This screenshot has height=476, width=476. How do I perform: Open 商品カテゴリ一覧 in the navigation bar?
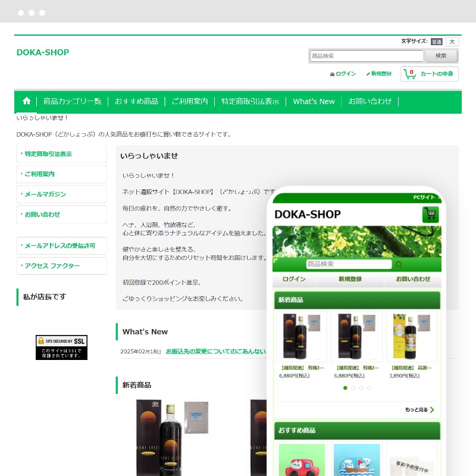pos(72,101)
